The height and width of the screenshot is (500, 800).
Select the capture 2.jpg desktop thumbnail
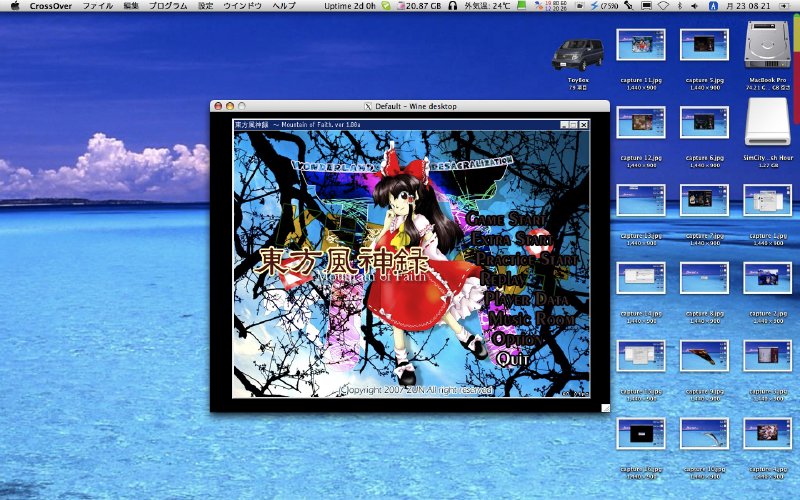pyautogui.click(x=767, y=278)
